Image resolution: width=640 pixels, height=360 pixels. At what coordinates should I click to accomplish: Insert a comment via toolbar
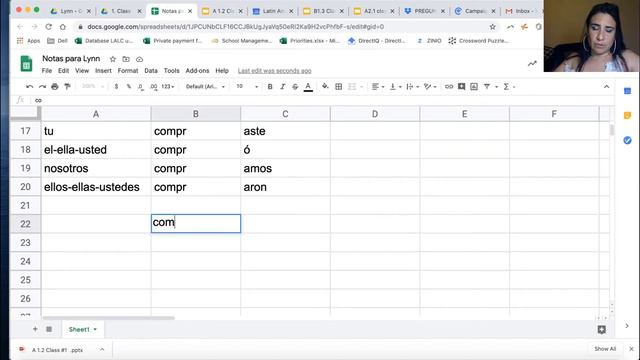pos(461,87)
